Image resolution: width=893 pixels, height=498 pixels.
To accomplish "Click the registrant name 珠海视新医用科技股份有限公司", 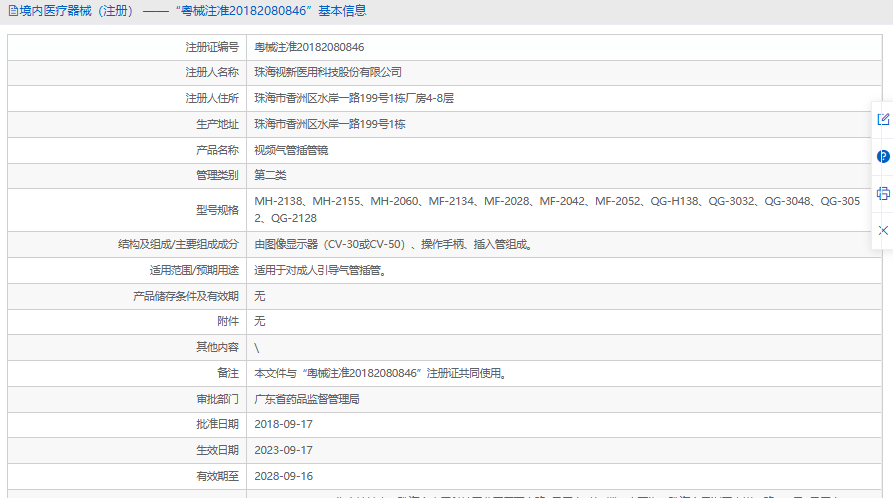I will 328,72.
